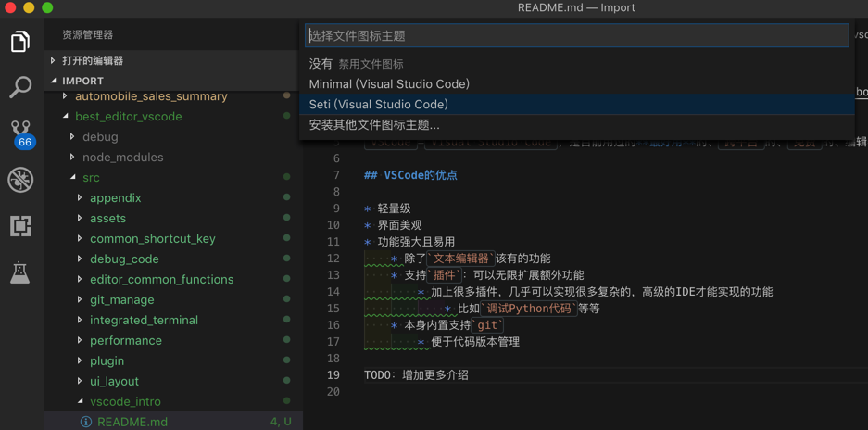The height and width of the screenshot is (430, 868).
Task: Open the performance folder
Action: (x=126, y=340)
